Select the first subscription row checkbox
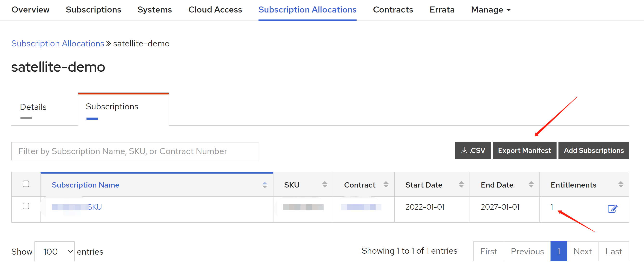The width and height of the screenshot is (644, 276). [x=26, y=206]
